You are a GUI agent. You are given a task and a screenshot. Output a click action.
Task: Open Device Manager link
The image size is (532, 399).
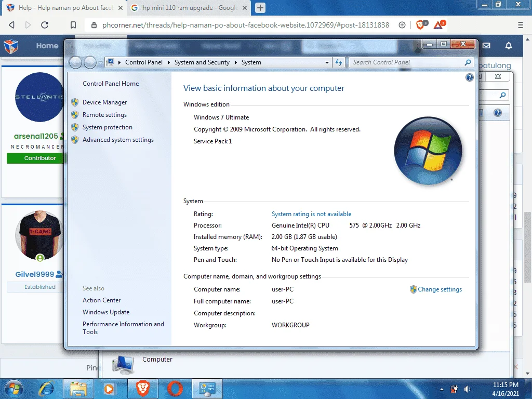(104, 102)
